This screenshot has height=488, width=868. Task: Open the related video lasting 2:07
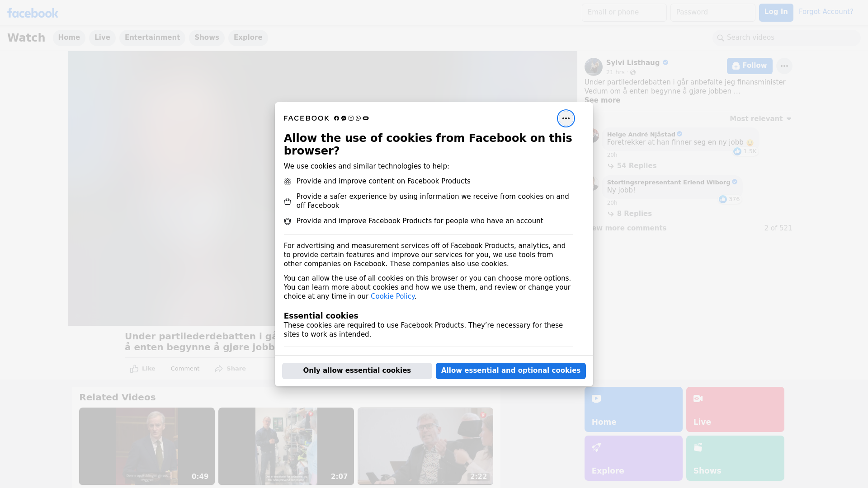(x=286, y=446)
